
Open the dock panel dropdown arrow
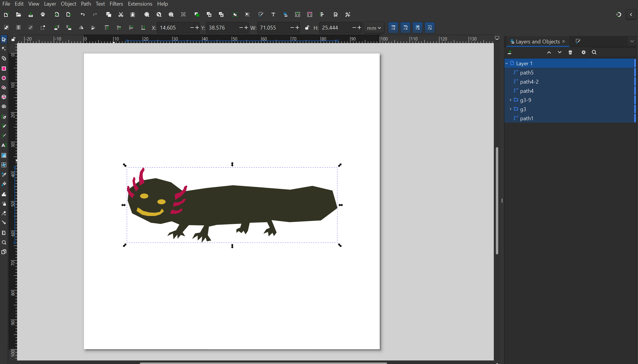(x=632, y=41)
